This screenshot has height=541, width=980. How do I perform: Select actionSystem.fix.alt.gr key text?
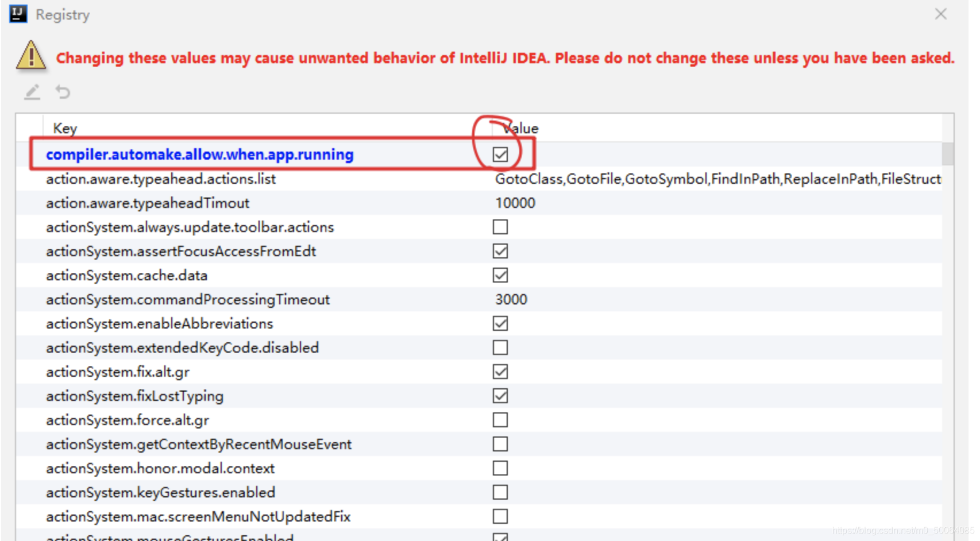click(118, 372)
